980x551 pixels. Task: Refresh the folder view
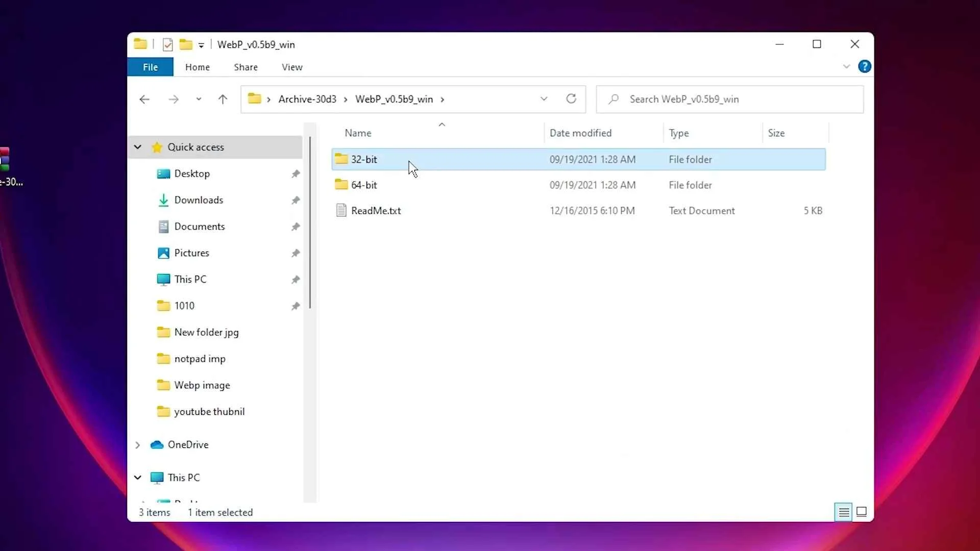point(571,98)
